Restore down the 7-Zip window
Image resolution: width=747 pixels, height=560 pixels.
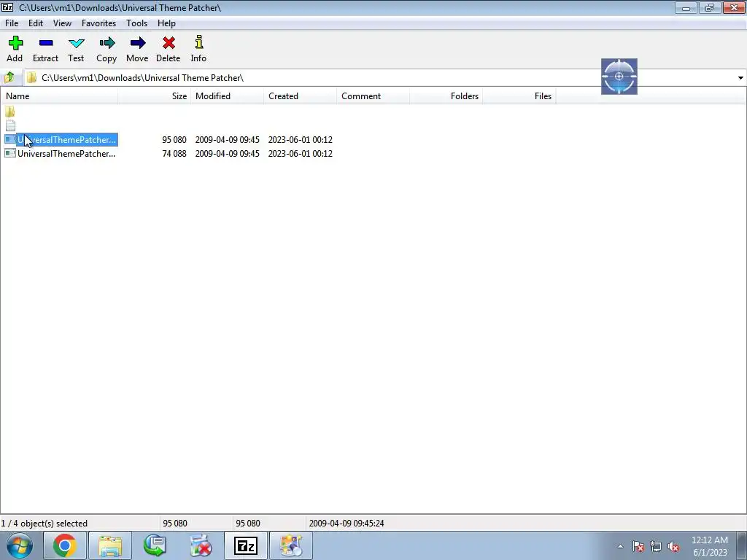[710, 7]
